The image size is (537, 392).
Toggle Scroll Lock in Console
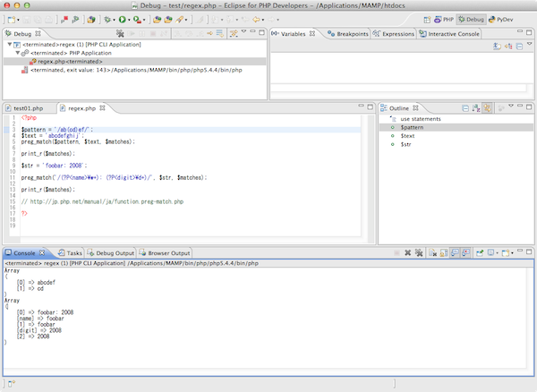444,253
